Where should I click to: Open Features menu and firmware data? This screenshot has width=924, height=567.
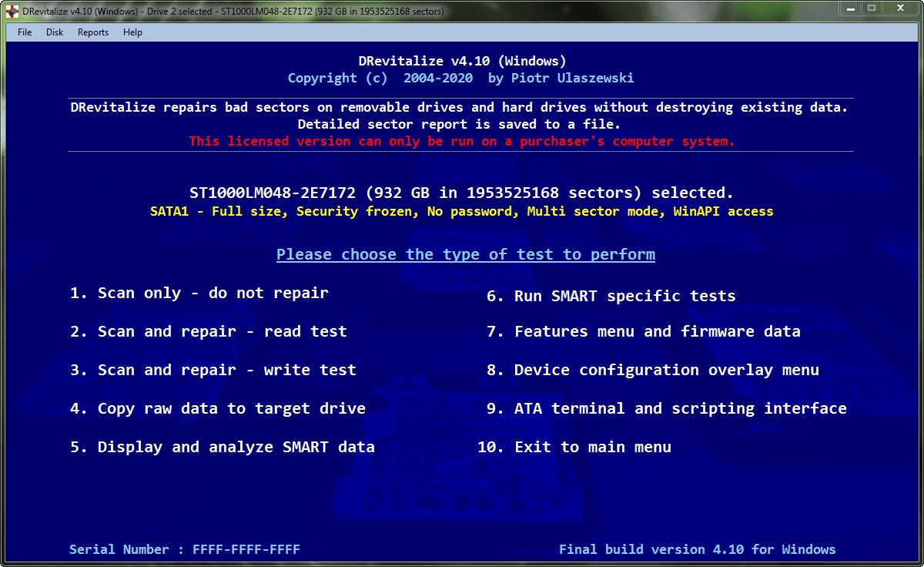point(644,332)
